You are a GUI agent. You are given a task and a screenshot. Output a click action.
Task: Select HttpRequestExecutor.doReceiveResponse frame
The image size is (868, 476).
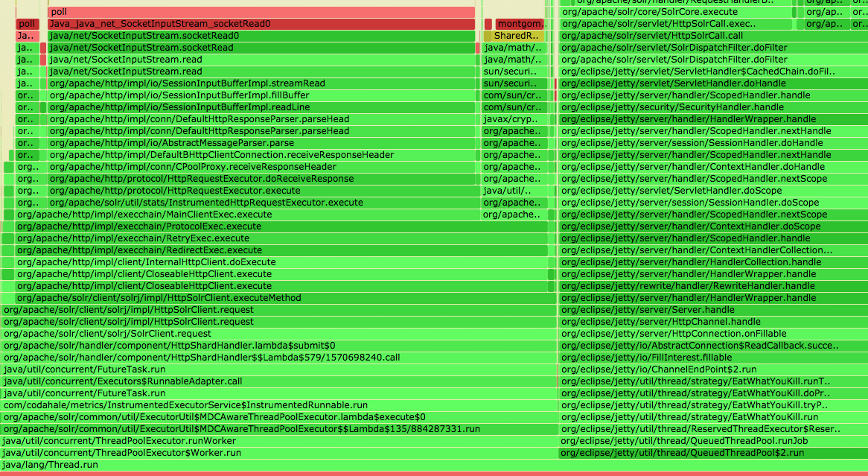point(261,179)
